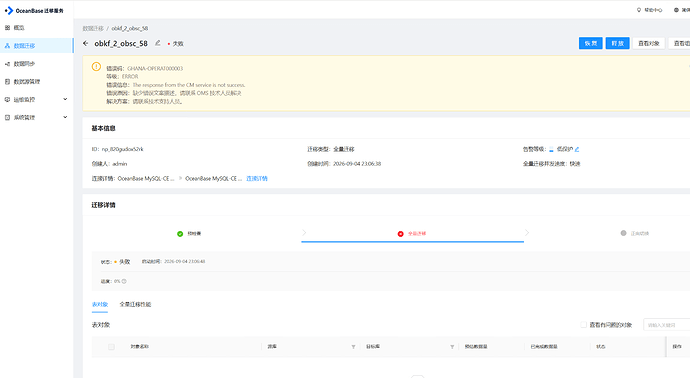The image size is (690, 378).
Task: Click the start time 2026-09-04 23:06:48
Action: click(x=184, y=261)
